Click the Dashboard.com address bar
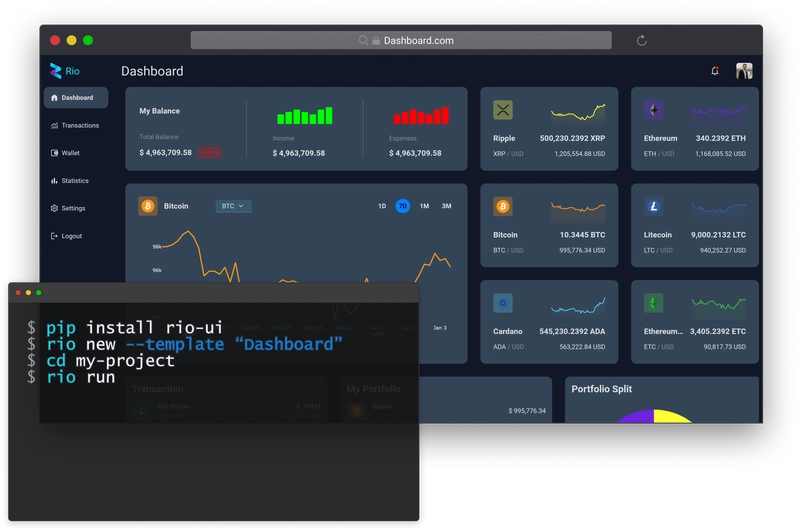800x531 pixels. [401, 40]
